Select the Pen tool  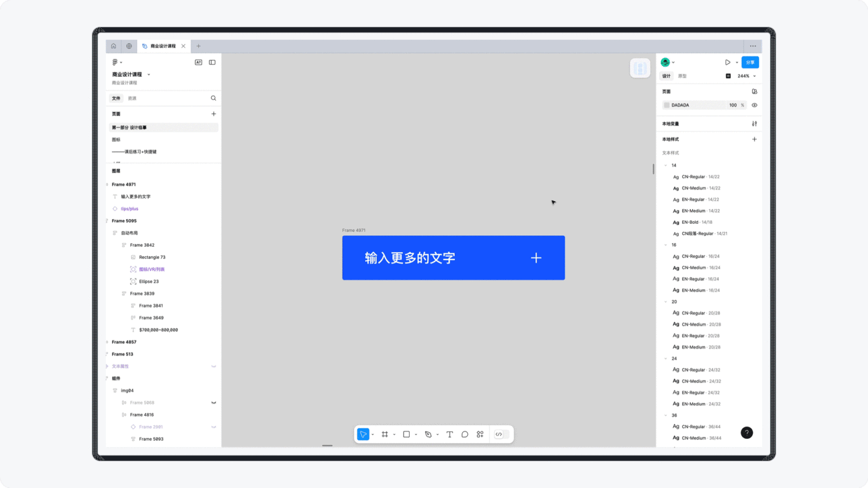(428, 434)
